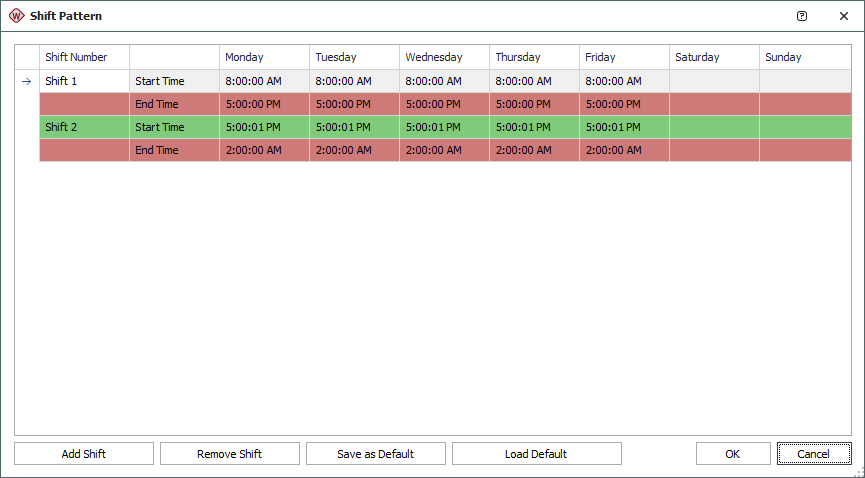Screen dimensions: 865x478
Task: Edit Shift 1 Monday start time cell
Action: click(264, 81)
